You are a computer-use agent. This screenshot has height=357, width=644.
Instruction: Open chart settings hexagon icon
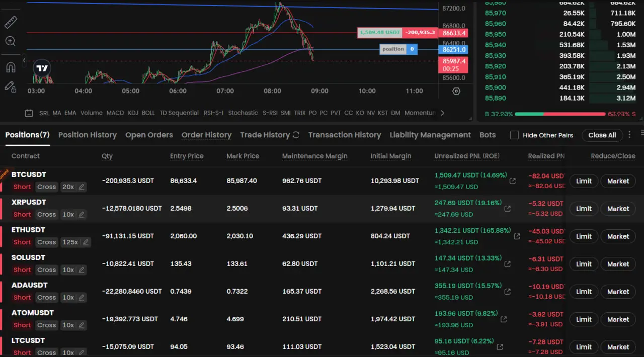click(x=456, y=91)
